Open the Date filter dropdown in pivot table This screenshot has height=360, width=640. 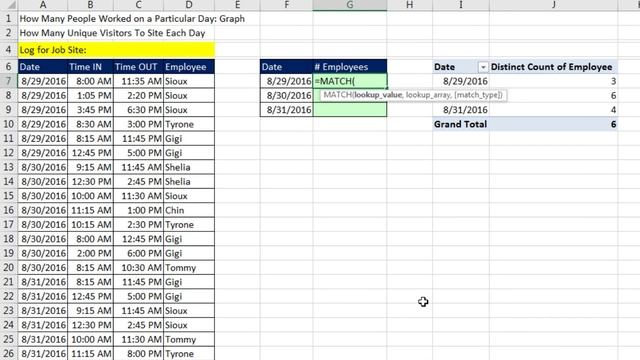pos(483,67)
